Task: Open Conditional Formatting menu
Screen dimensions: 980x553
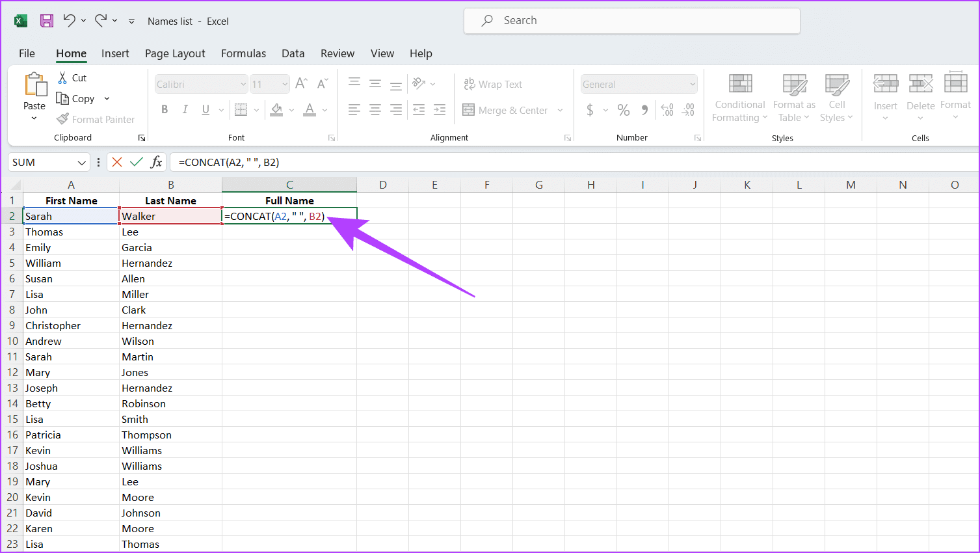Action: 740,98
